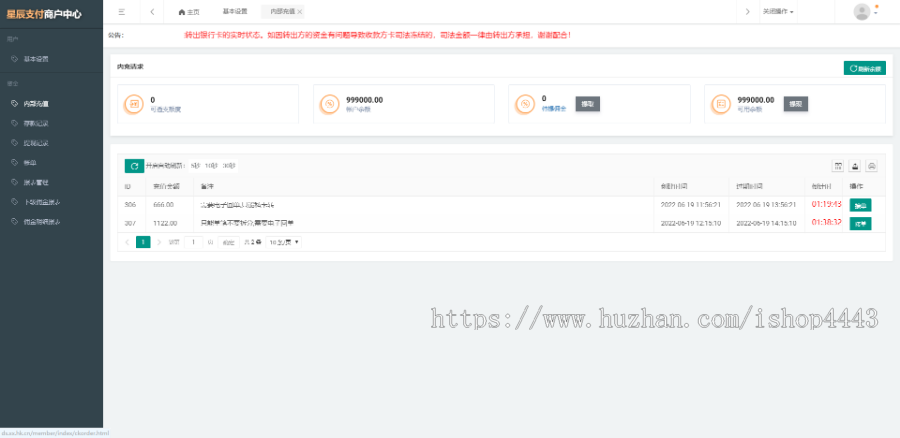Click the 待提佣金 link label
900x438 pixels.
point(554,108)
